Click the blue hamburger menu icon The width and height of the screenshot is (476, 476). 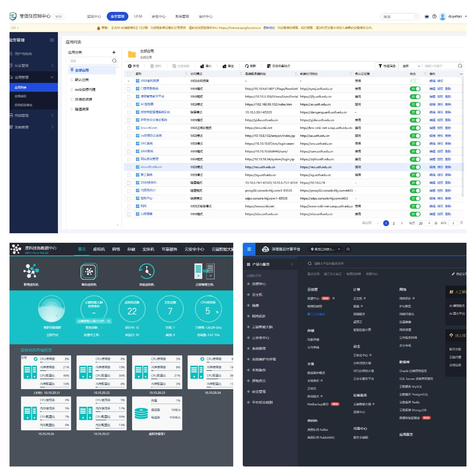pyautogui.click(x=249, y=250)
